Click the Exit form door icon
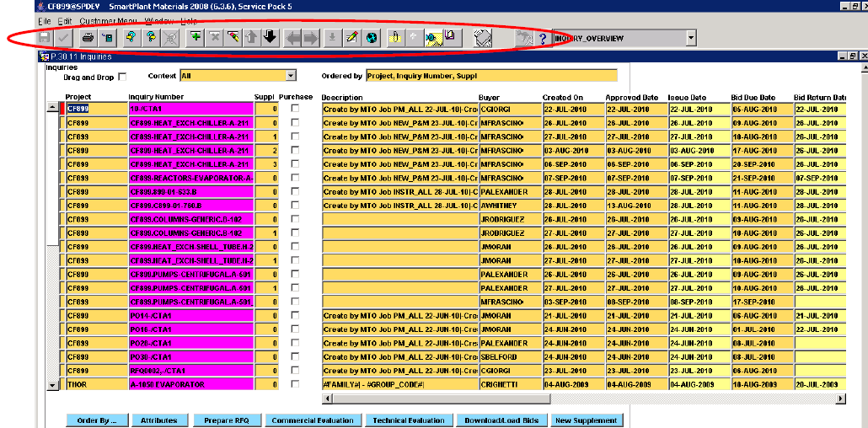The width and height of the screenshot is (868, 428). [x=107, y=38]
